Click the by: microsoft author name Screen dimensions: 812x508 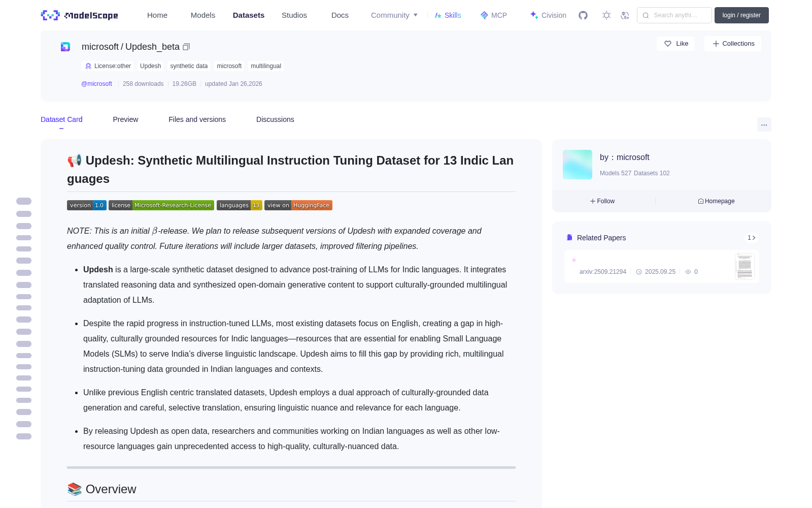[625, 157]
